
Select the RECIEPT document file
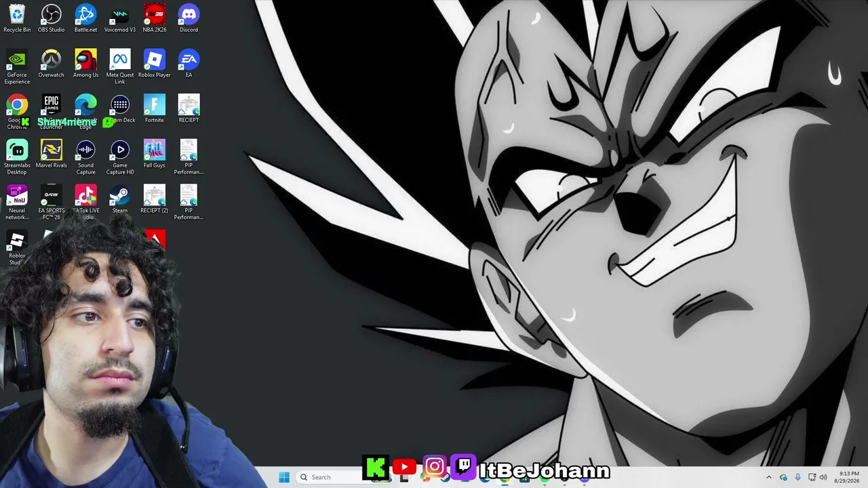pyautogui.click(x=189, y=108)
